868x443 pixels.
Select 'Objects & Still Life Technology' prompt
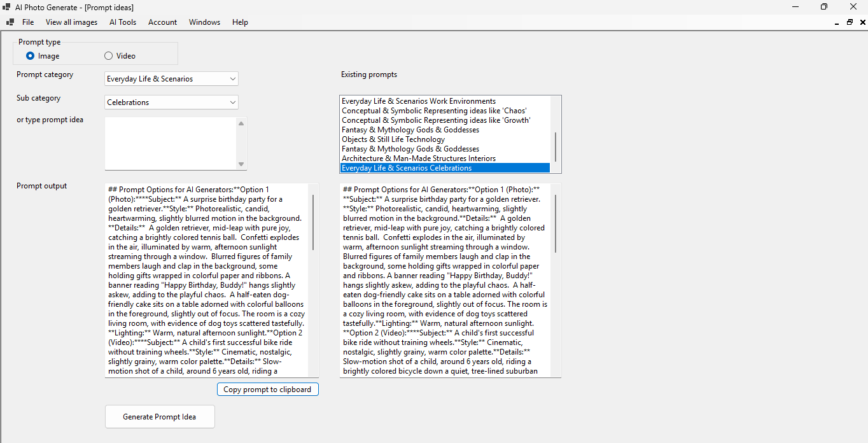393,139
